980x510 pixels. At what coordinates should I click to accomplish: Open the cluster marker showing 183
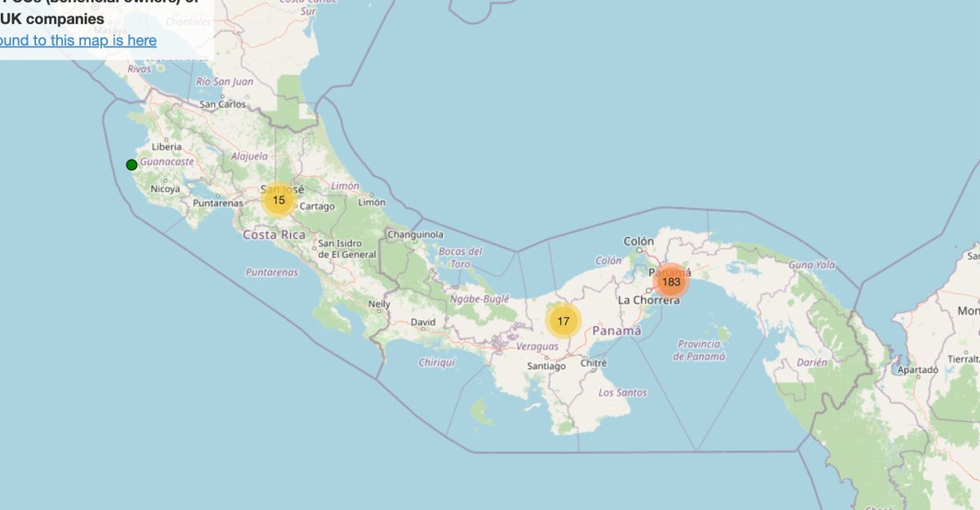[671, 281]
